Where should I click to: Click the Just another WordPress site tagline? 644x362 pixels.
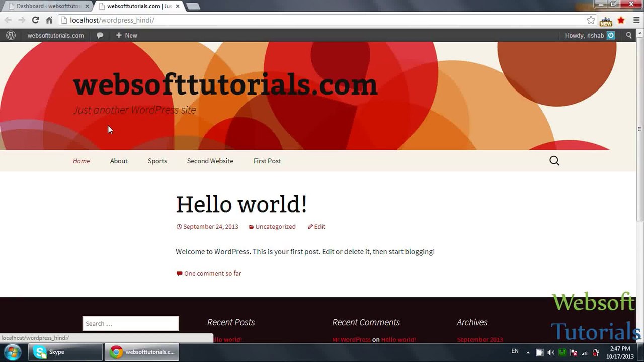click(x=135, y=110)
